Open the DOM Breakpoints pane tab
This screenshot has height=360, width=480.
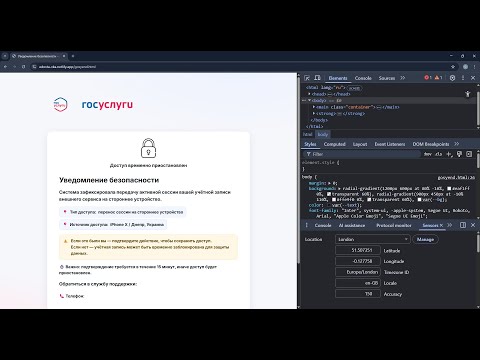pyautogui.click(x=431, y=144)
